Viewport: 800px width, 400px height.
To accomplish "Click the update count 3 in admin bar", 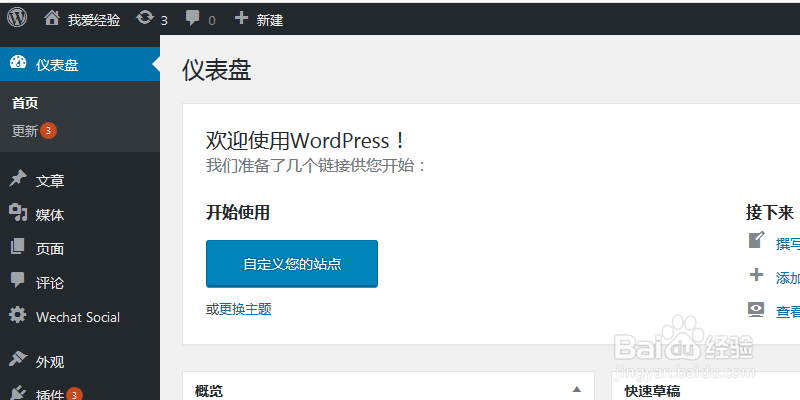I will (164, 21).
